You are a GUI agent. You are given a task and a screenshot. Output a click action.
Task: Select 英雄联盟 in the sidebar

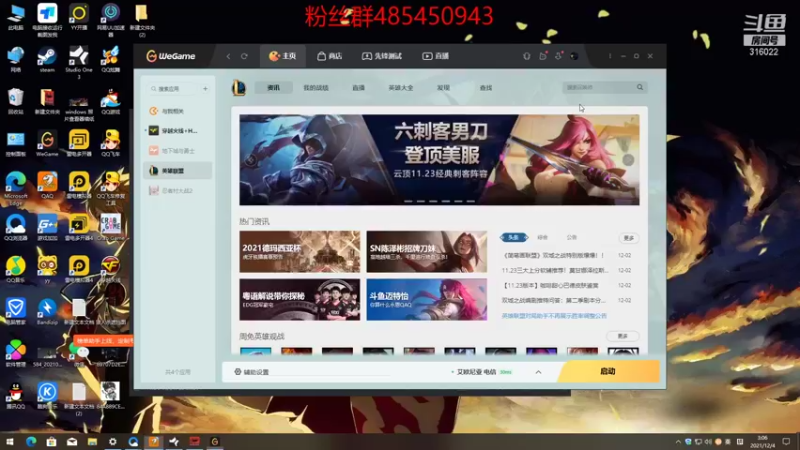(x=178, y=170)
